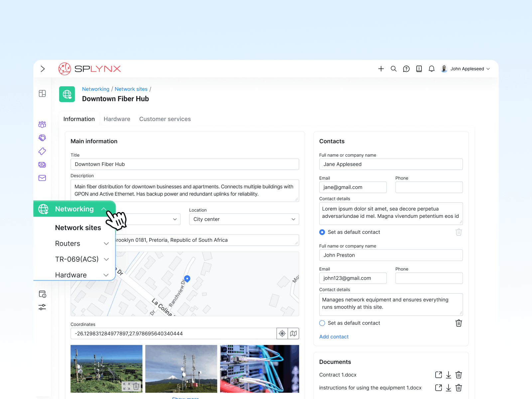Download Contract 1.docx using the download icon

448,375
